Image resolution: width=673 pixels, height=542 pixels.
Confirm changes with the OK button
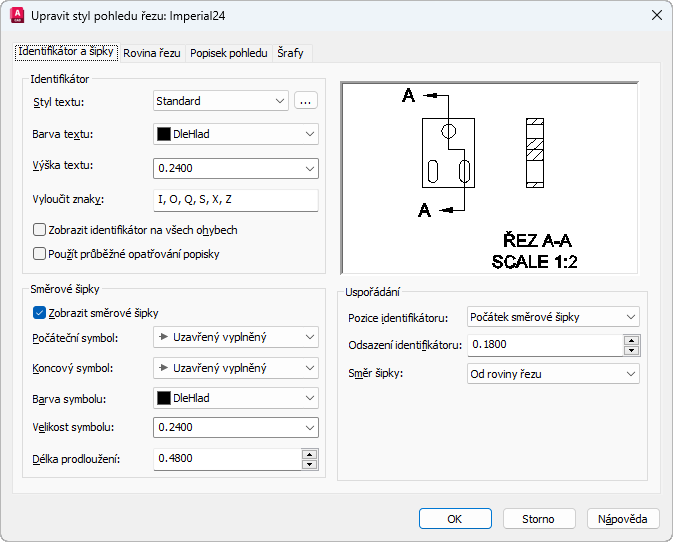(455, 519)
